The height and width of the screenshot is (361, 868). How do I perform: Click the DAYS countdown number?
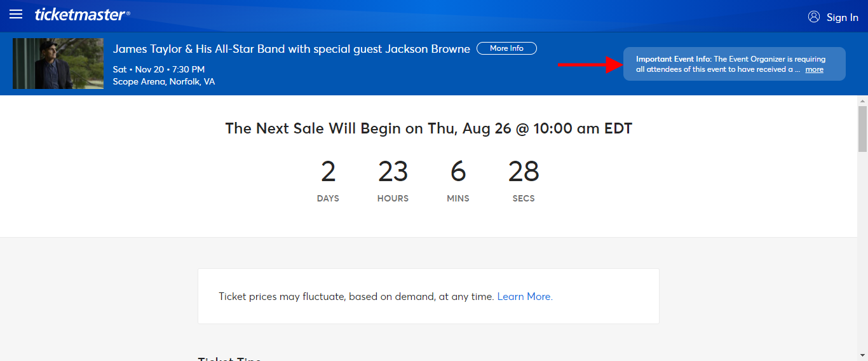328,172
